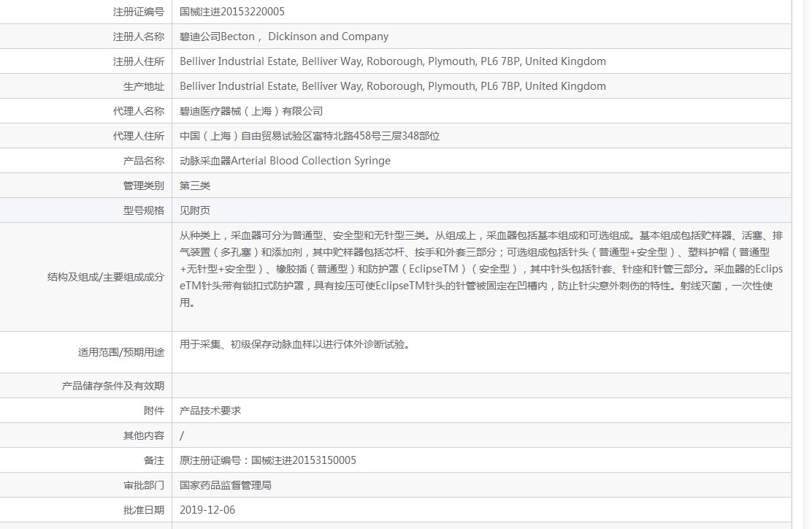Image resolution: width=812 pixels, height=529 pixels.
Task: Click the 生产地址 label
Action: point(143,86)
